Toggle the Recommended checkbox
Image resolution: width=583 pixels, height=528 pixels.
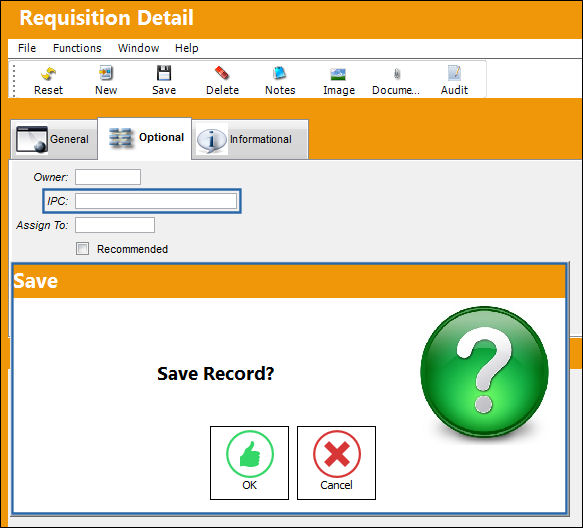click(x=83, y=248)
